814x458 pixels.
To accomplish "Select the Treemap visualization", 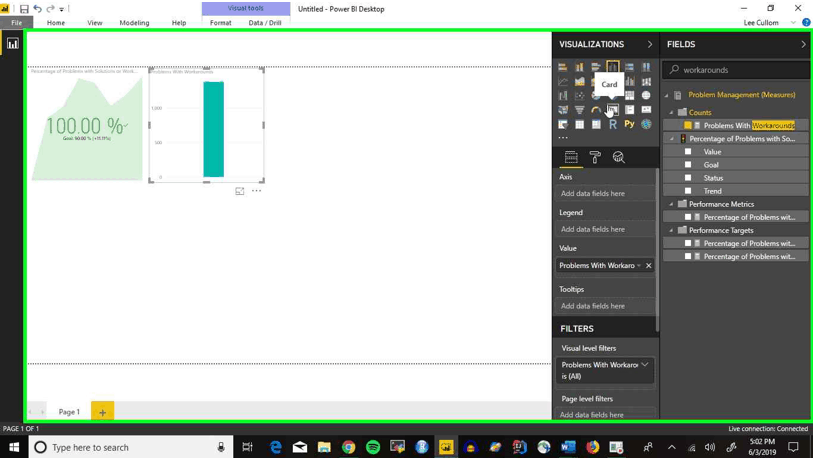I will pyautogui.click(x=629, y=96).
